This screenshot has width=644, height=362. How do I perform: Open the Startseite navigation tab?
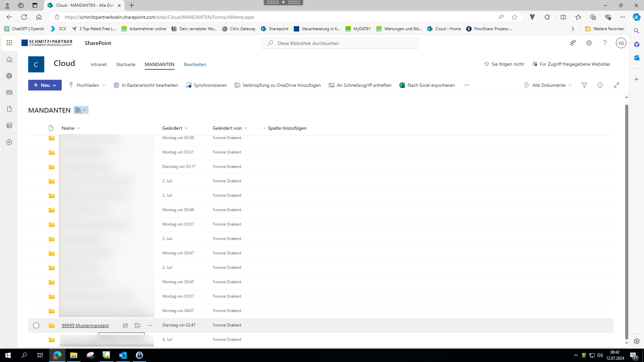pyautogui.click(x=125, y=64)
